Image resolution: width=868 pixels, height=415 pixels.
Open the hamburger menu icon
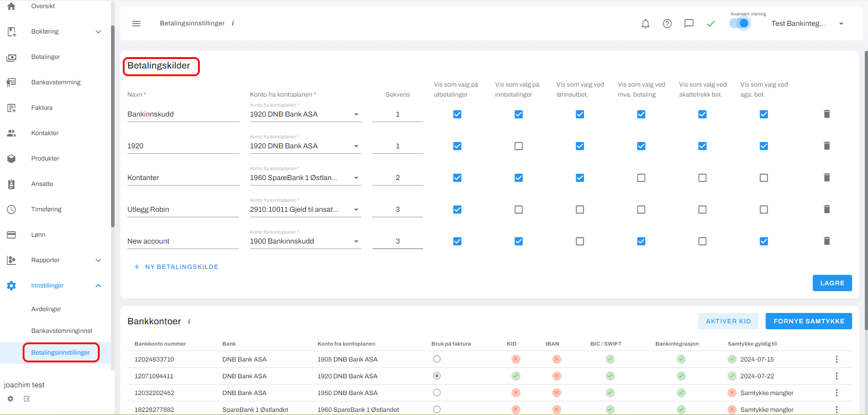(136, 24)
